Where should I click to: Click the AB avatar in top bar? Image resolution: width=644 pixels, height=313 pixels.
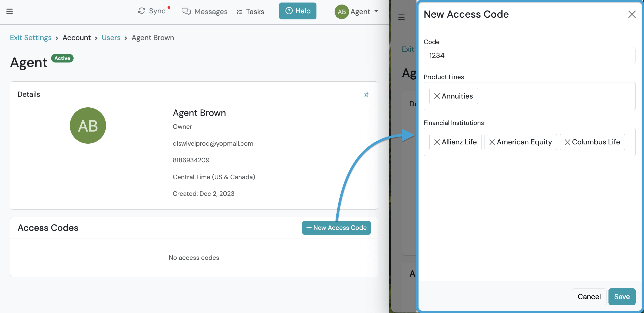click(342, 12)
